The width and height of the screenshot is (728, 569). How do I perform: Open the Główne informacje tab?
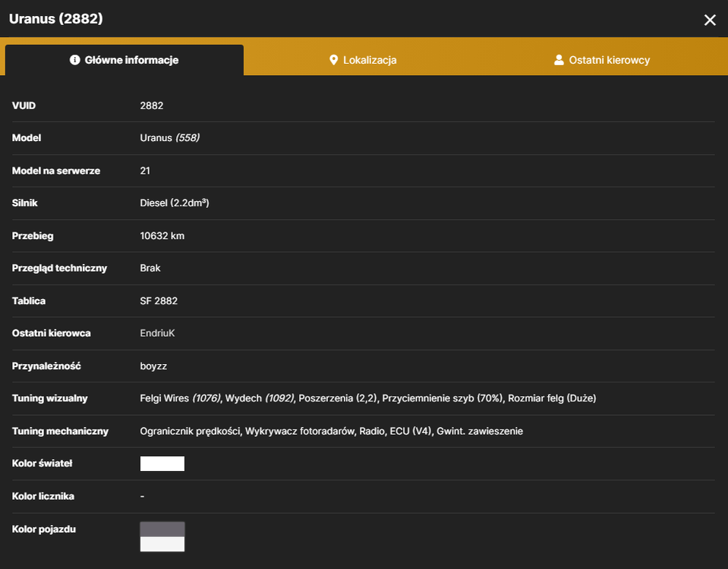pyautogui.click(x=124, y=60)
